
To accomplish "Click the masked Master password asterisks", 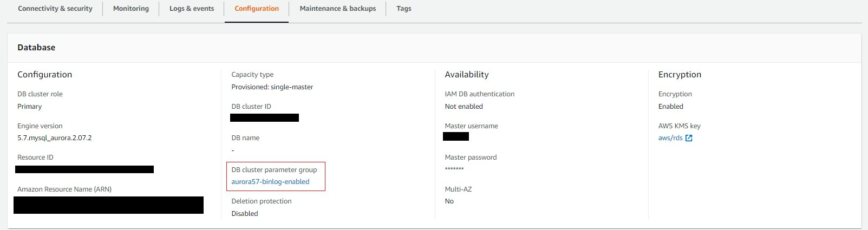I will (454, 169).
